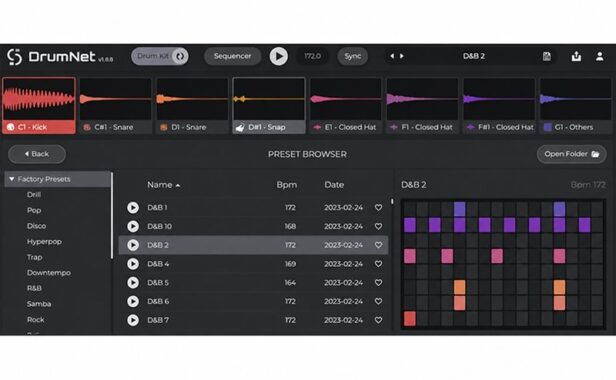The width and height of the screenshot is (616, 380).
Task: Click the hat icon on F1 pad
Action: tap(393, 127)
